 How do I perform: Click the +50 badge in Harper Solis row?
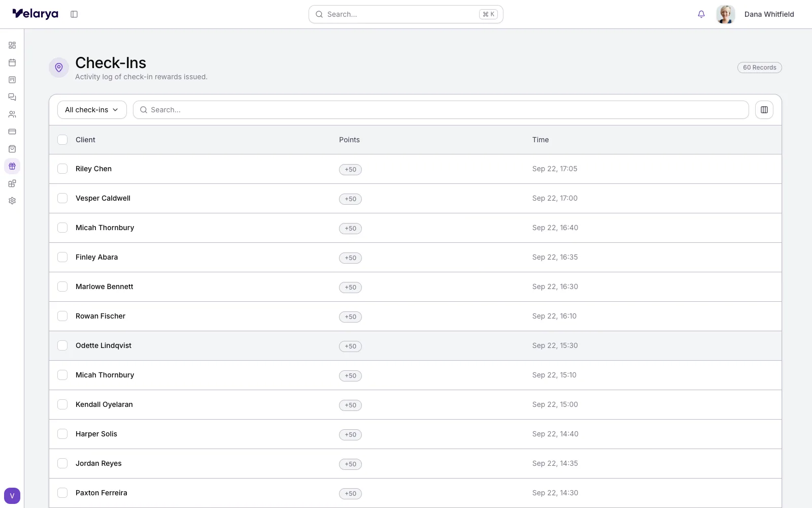350,435
